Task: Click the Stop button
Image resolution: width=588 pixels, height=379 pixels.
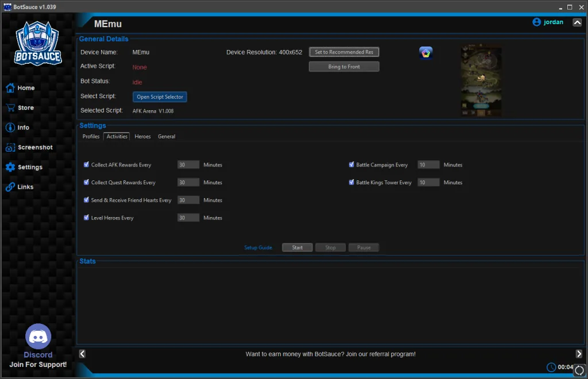Action: tap(330, 247)
